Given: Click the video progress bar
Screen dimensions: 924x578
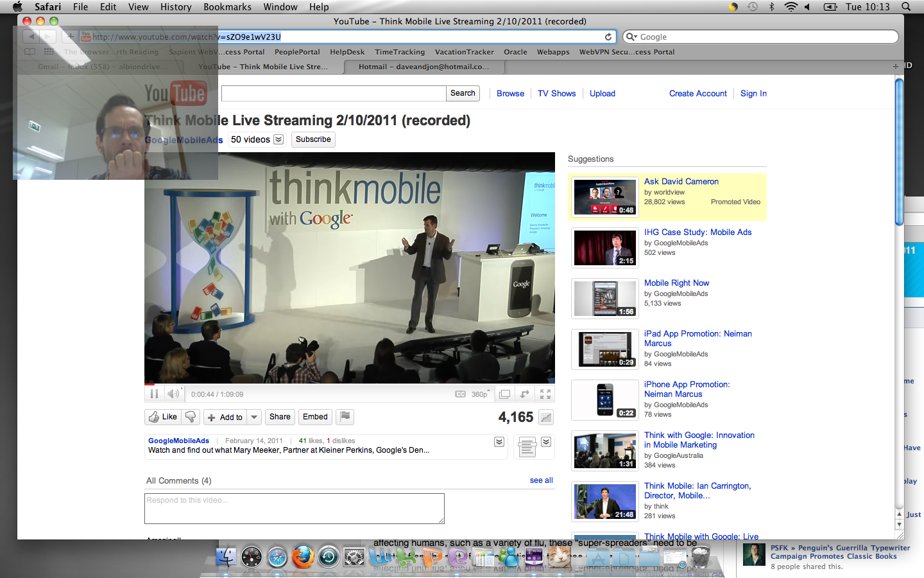Looking at the screenshot, I should pyautogui.click(x=350, y=384).
